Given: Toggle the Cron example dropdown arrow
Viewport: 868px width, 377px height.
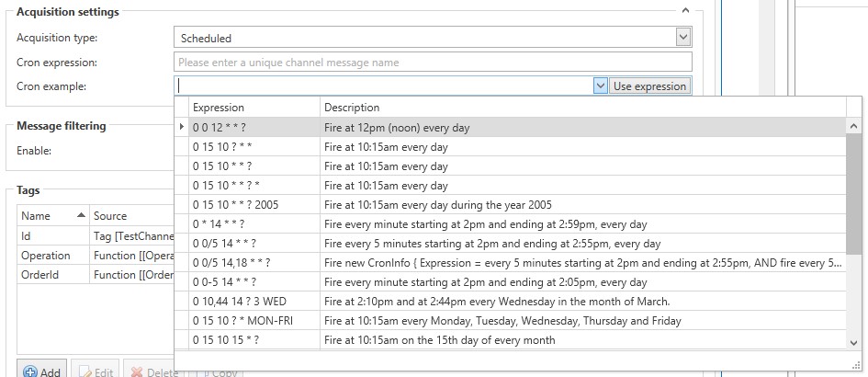Looking at the screenshot, I should pyautogui.click(x=599, y=86).
